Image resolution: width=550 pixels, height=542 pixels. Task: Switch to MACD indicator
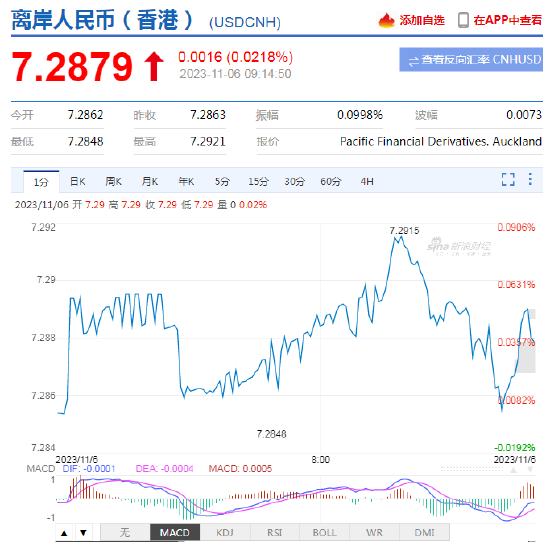tap(175, 533)
